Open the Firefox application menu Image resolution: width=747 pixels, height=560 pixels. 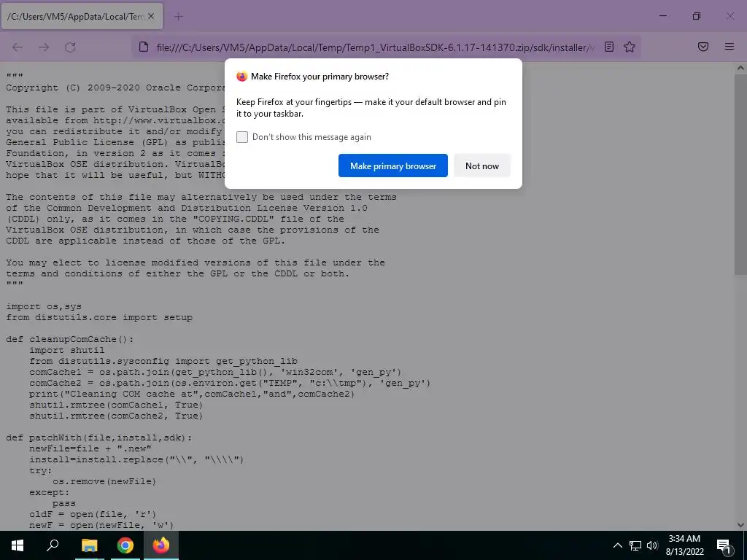tap(729, 47)
